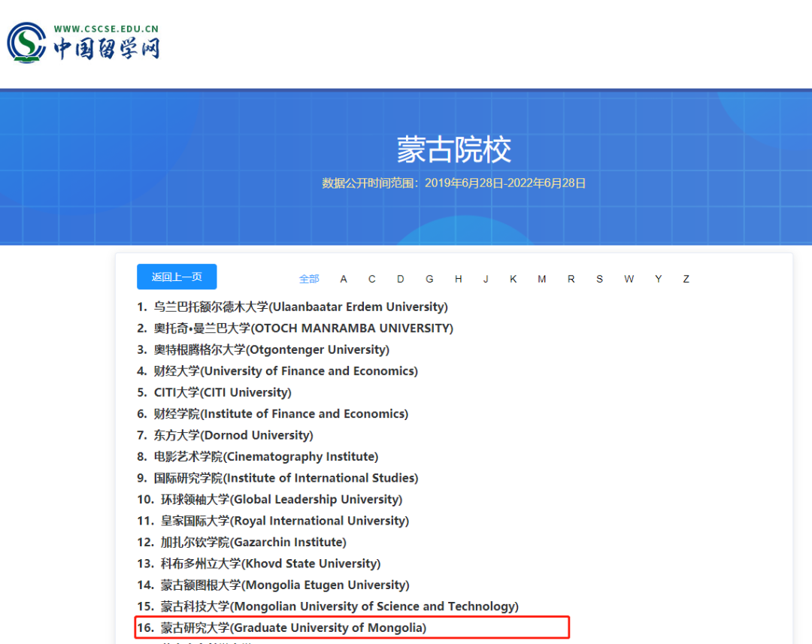
Task: Open Dornod University entry
Action: click(x=226, y=435)
